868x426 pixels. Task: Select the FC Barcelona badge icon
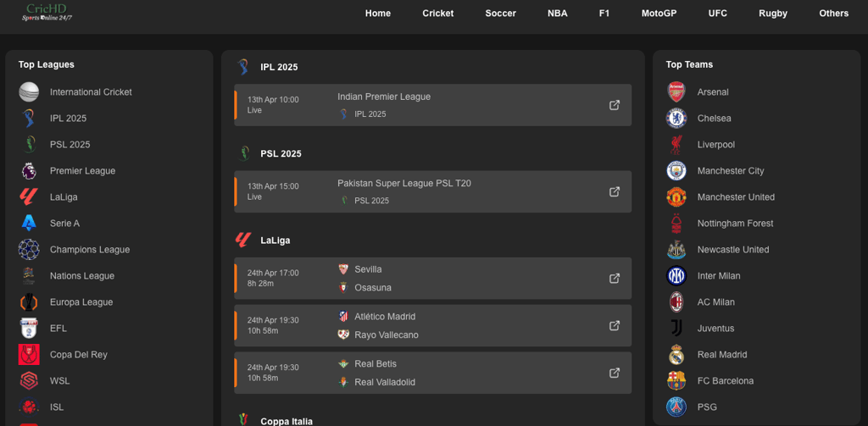pos(676,380)
